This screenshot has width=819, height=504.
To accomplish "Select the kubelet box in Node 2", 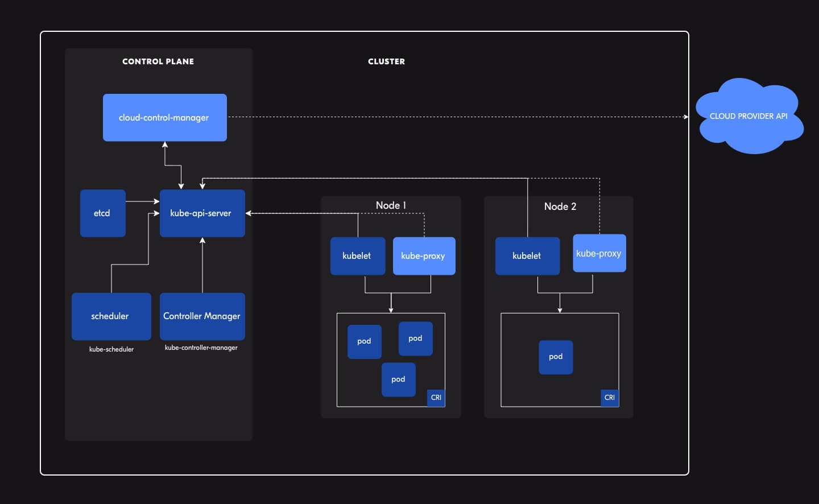I will 527,256.
